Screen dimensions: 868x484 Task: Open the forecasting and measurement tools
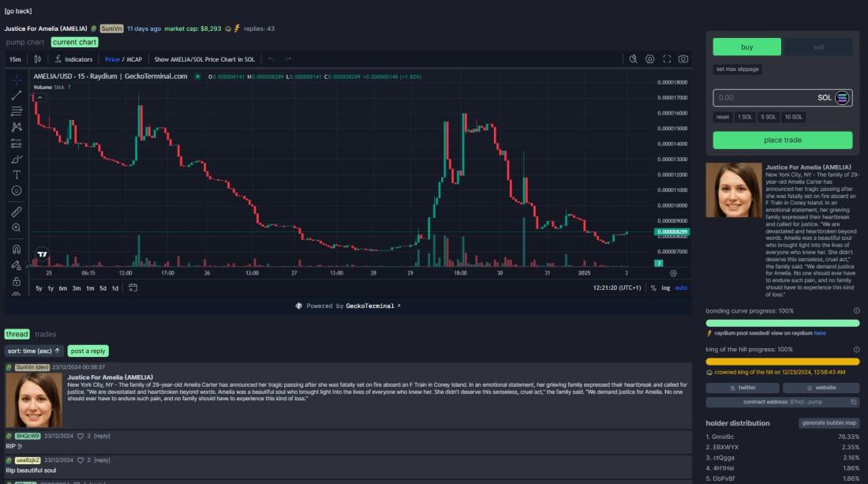pyautogui.click(x=17, y=144)
